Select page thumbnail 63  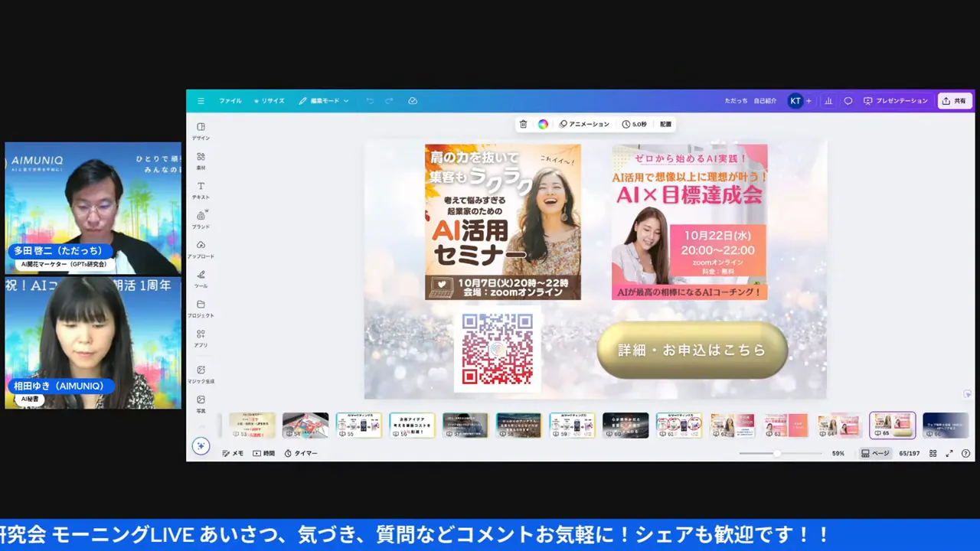point(786,425)
